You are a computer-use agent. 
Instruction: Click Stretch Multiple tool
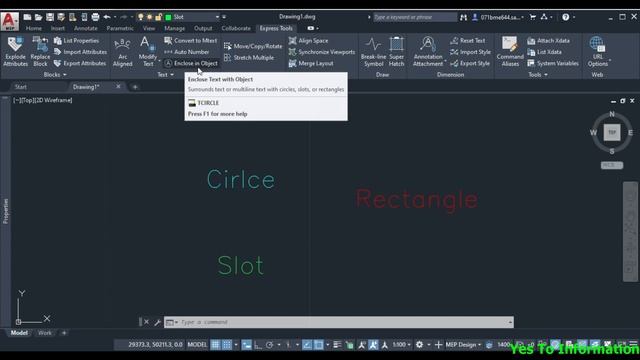click(249, 58)
